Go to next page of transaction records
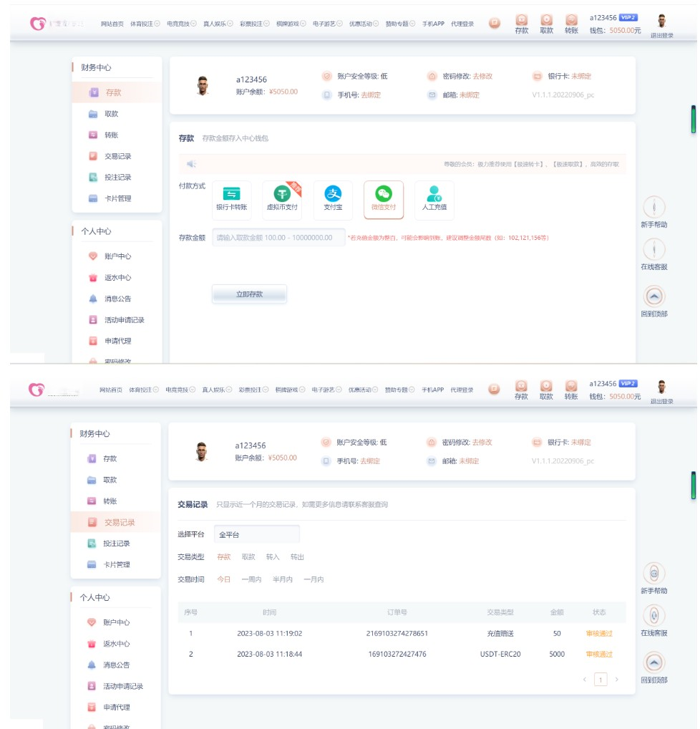 pyautogui.click(x=617, y=679)
